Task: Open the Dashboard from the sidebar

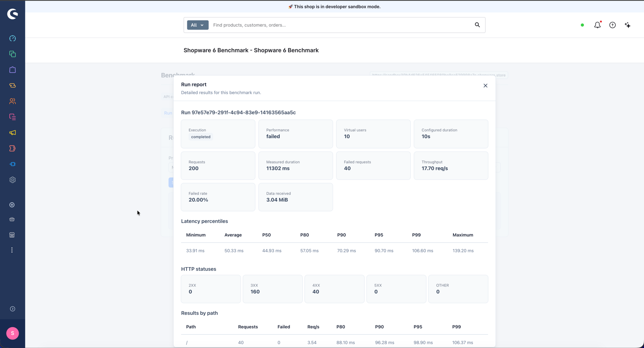Action: pos(13,38)
